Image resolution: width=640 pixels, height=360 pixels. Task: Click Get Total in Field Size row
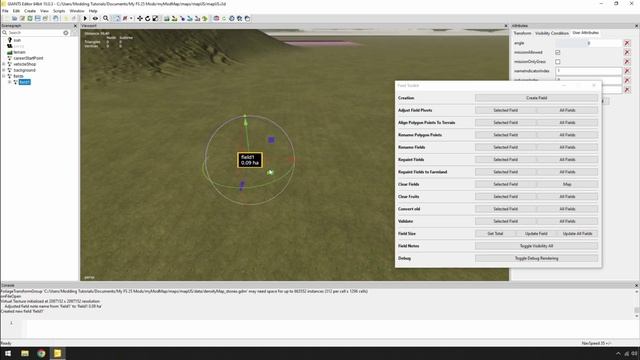click(495, 233)
